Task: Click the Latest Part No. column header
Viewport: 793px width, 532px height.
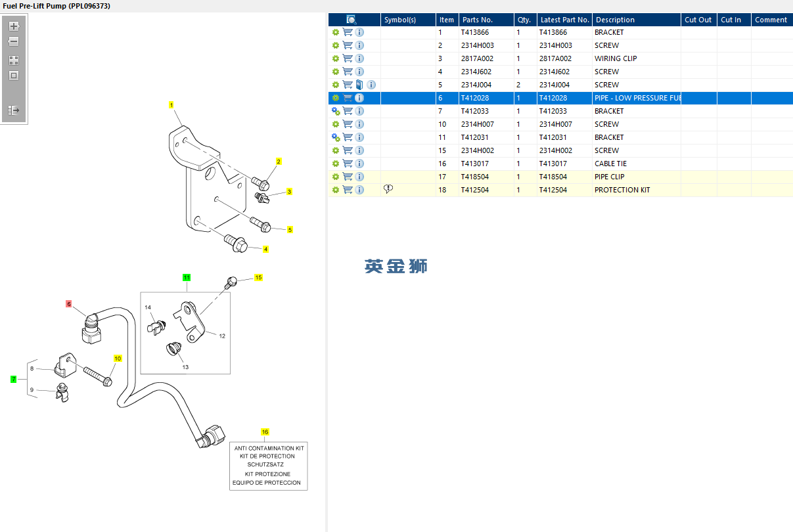Action: [564, 20]
